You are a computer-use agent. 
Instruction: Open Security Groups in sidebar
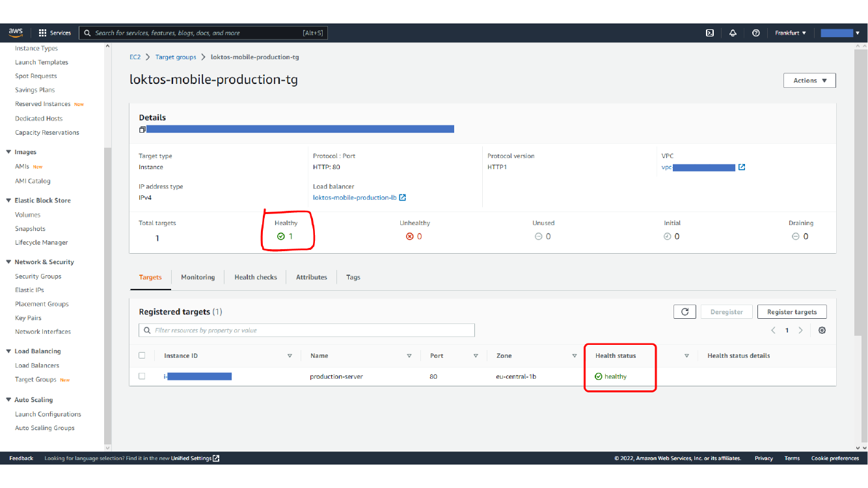(x=38, y=277)
